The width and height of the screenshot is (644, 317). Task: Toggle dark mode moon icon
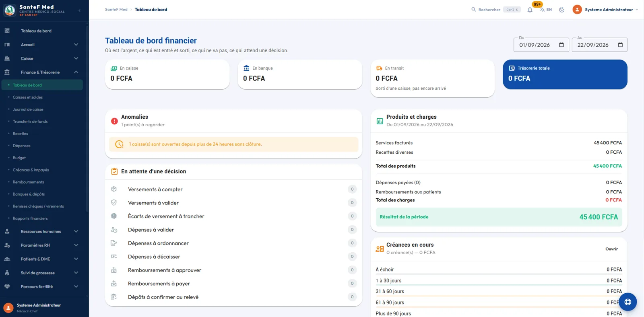561,10
